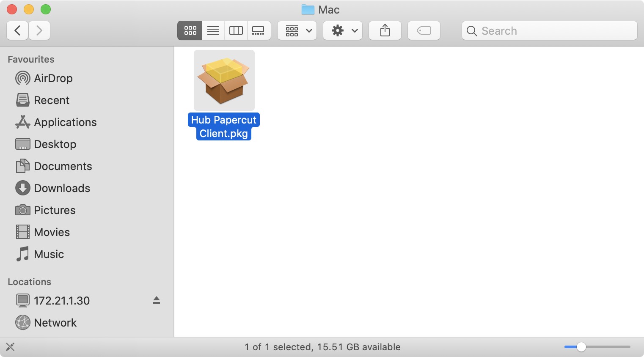This screenshot has width=644, height=357.
Task: Open Network in the sidebar
Action: tap(87, 323)
